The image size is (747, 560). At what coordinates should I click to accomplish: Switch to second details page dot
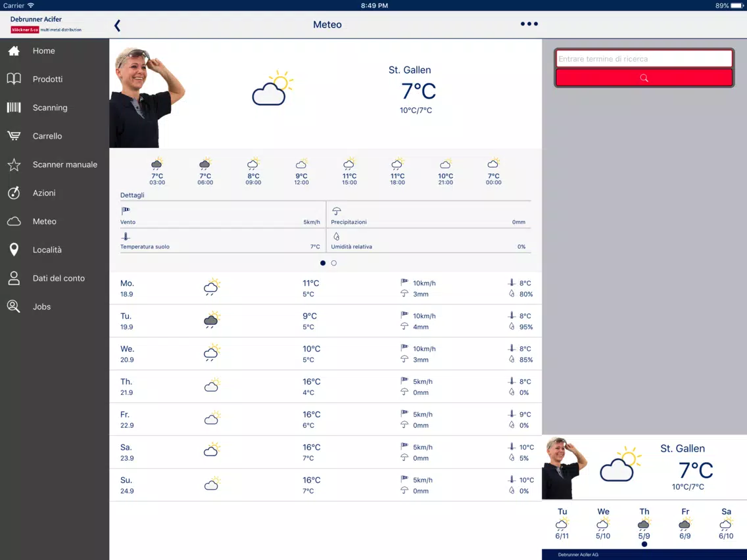[x=334, y=263]
